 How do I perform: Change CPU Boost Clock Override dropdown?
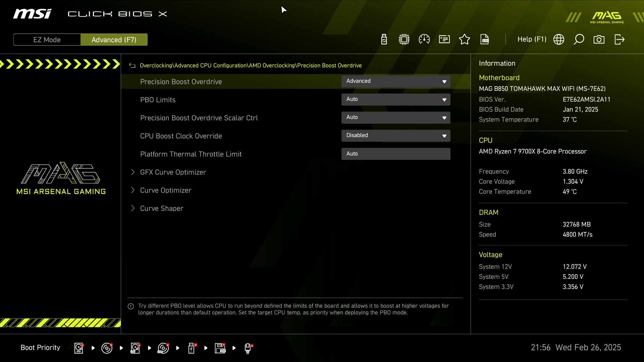(396, 135)
